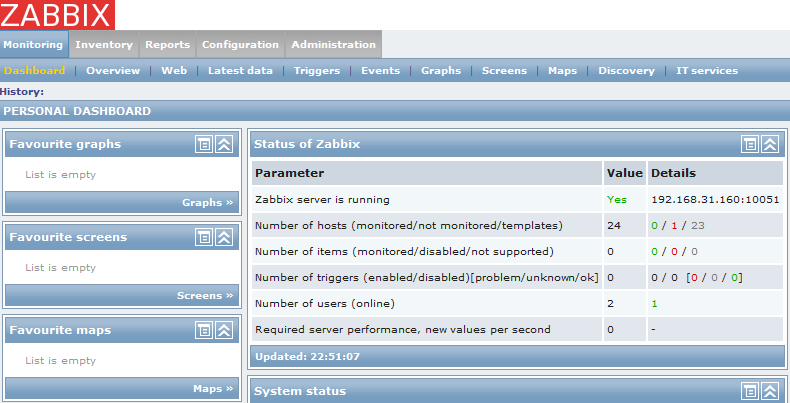Screen dimensions: 790x403
Task: Click the Favourite graphs widget title
Action: 65,144
